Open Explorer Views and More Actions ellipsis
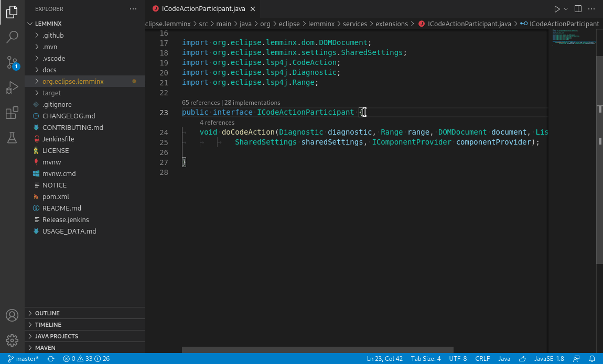Image resolution: width=603 pixels, height=364 pixels. click(x=133, y=9)
